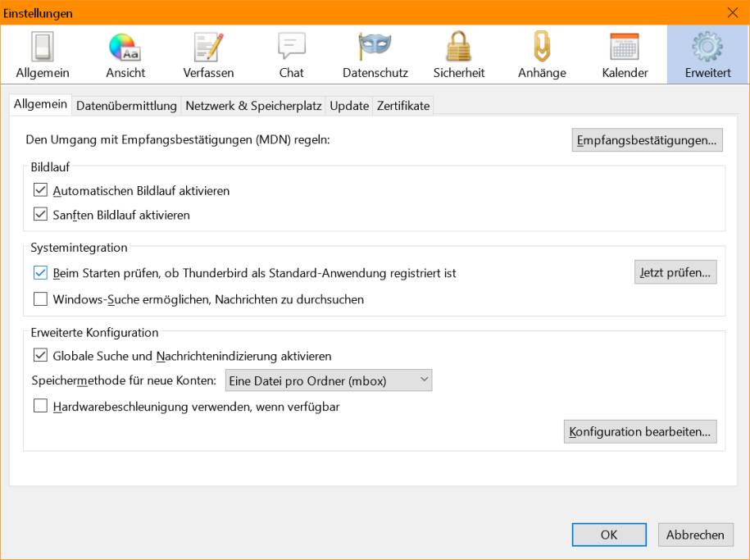Open the Verfassen notepad icon
This screenshot has width=750, height=560.
[x=208, y=48]
